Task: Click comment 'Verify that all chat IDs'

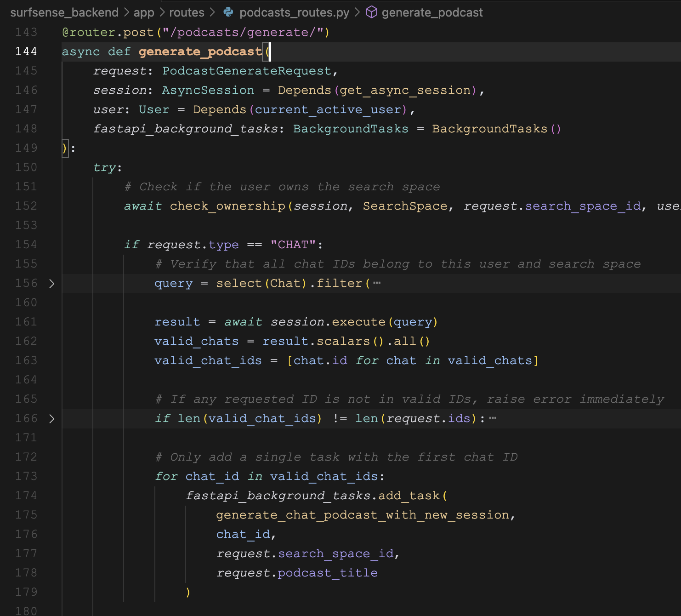Action: [x=398, y=264]
